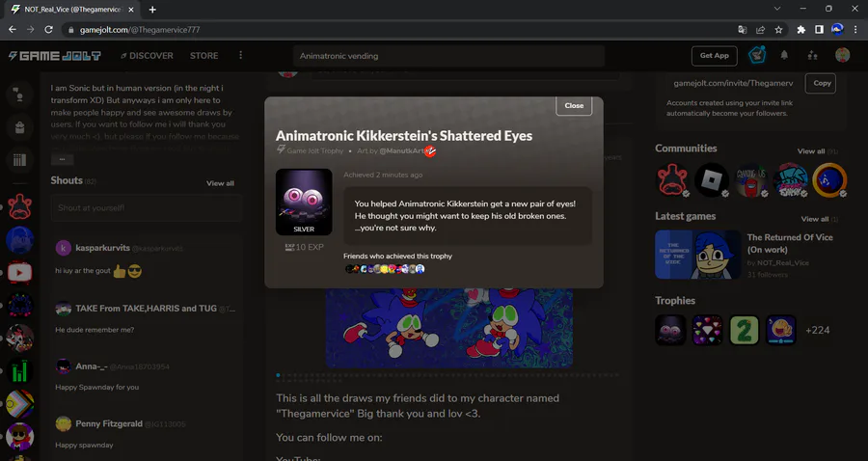Focus the Shout at yourself input
The height and width of the screenshot is (461, 868).
(x=146, y=208)
